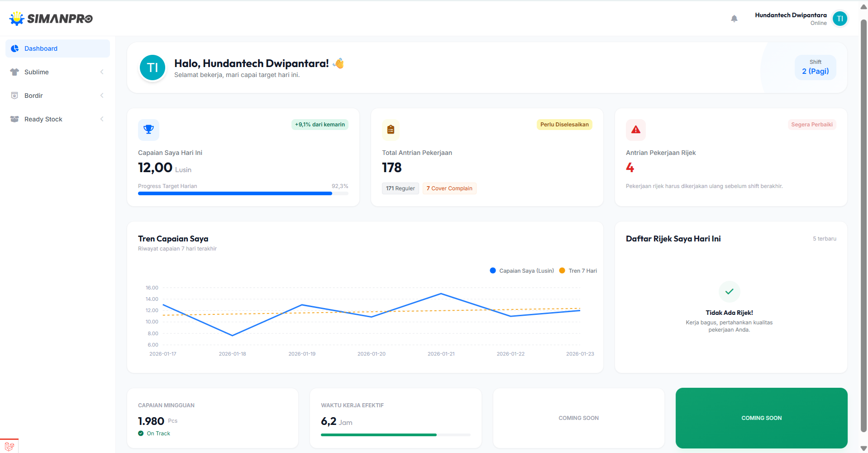The height and width of the screenshot is (453, 868).
Task: Click the clipboard icon on Total Antrian card
Action: click(x=391, y=130)
